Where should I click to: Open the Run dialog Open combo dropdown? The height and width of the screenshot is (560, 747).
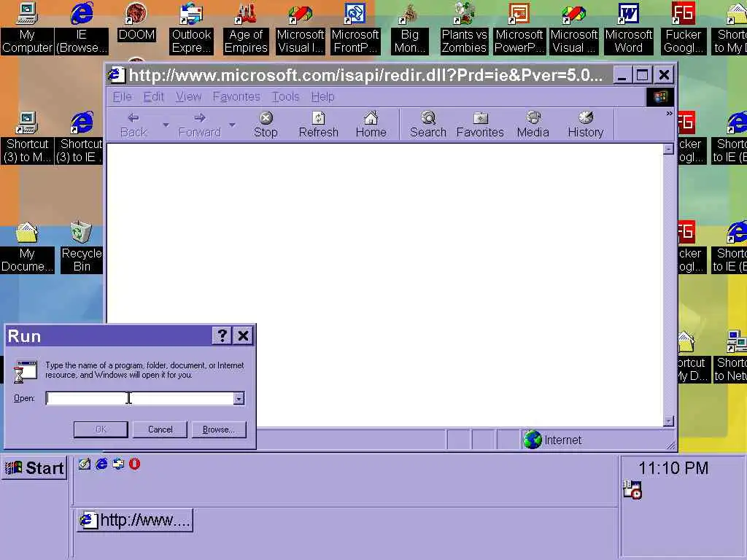point(239,399)
